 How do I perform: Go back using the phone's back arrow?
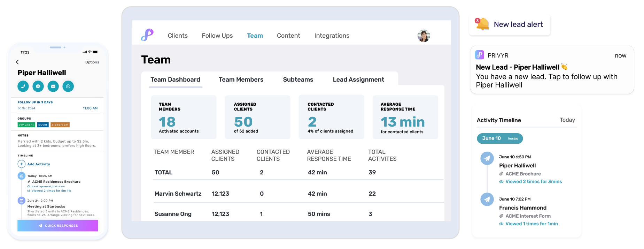click(17, 62)
